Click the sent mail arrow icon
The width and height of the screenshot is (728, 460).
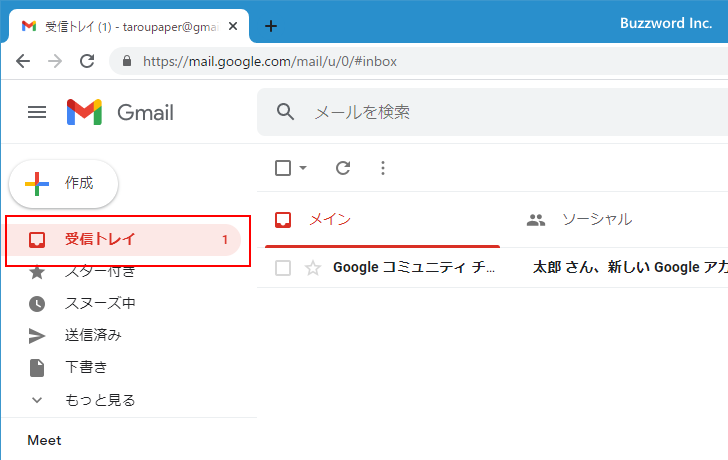click(37, 336)
